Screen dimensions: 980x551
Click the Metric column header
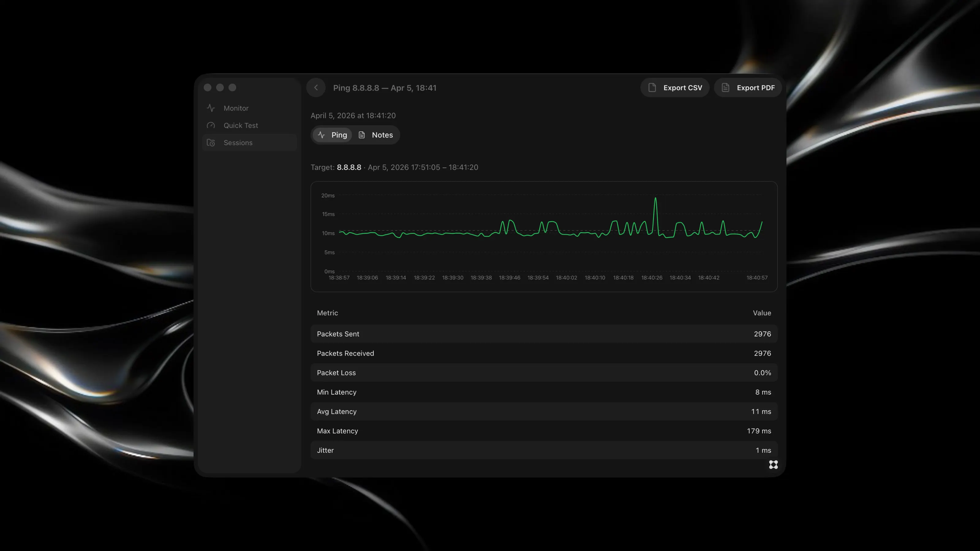click(328, 313)
